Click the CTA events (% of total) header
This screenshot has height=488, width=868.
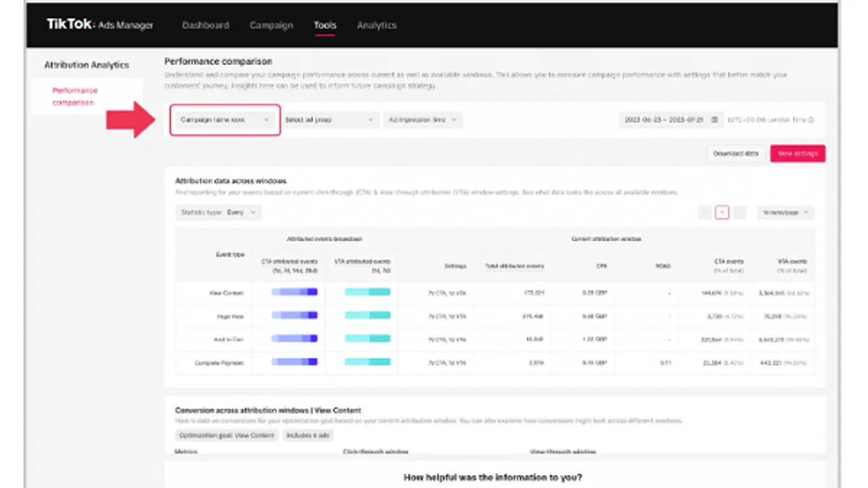(727, 265)
